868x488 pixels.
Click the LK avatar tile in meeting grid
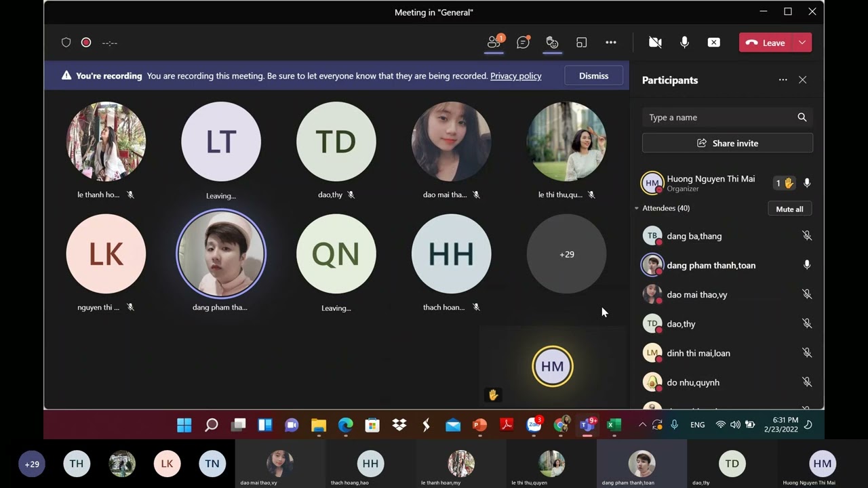(106, 254)
